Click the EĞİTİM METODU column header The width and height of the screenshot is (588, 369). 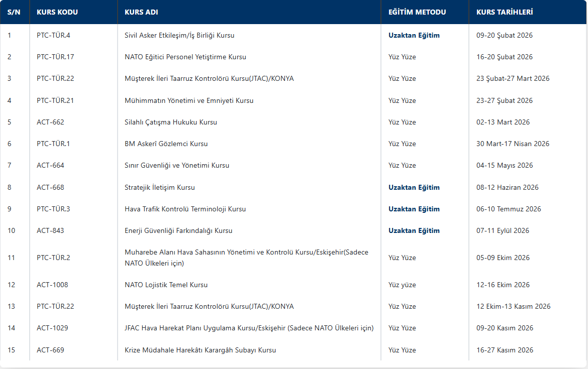tap(417, 12)
